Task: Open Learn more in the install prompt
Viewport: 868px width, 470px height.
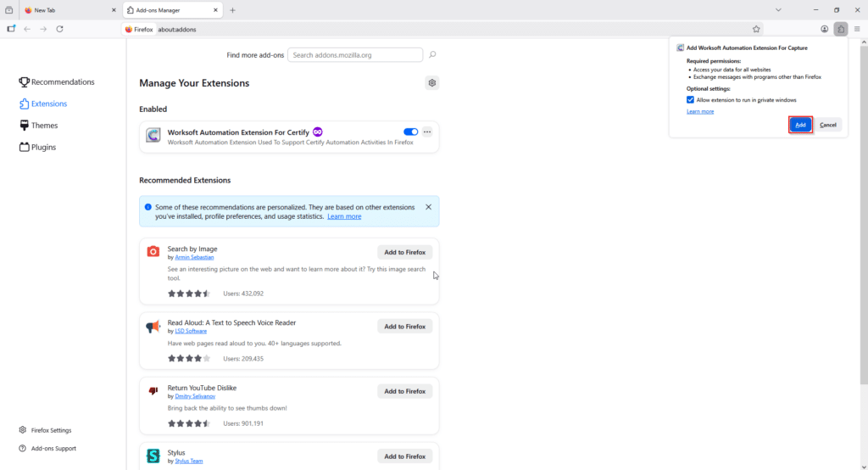Action: [x=700, y=111]
